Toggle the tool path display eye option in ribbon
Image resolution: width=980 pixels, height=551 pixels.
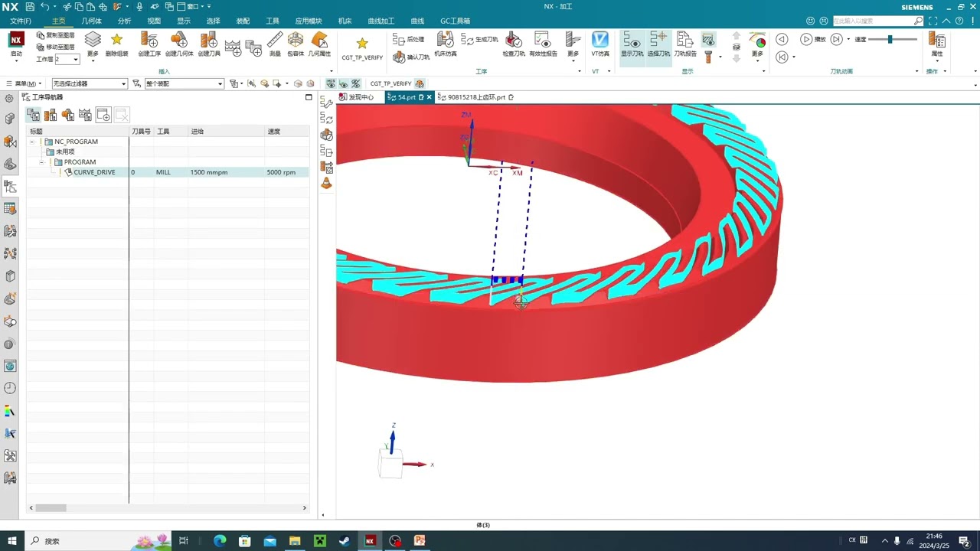coord(709,40)
